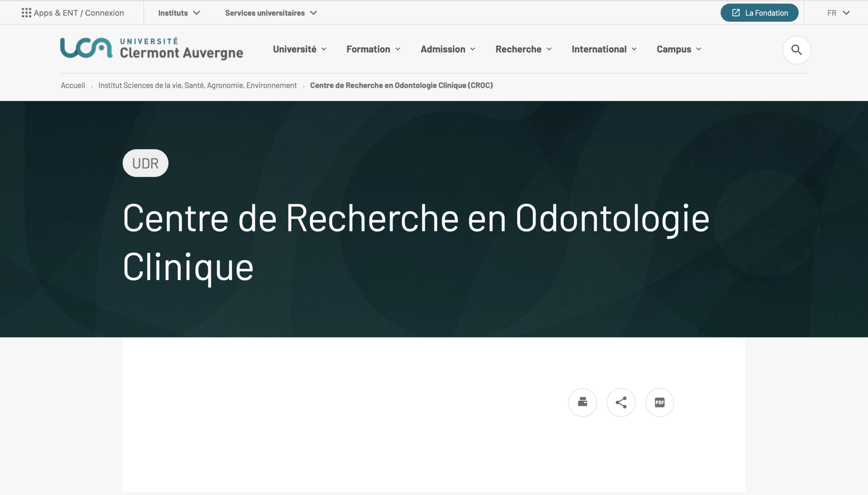Click the Centre de Recherche page title

tap(416, 242)
